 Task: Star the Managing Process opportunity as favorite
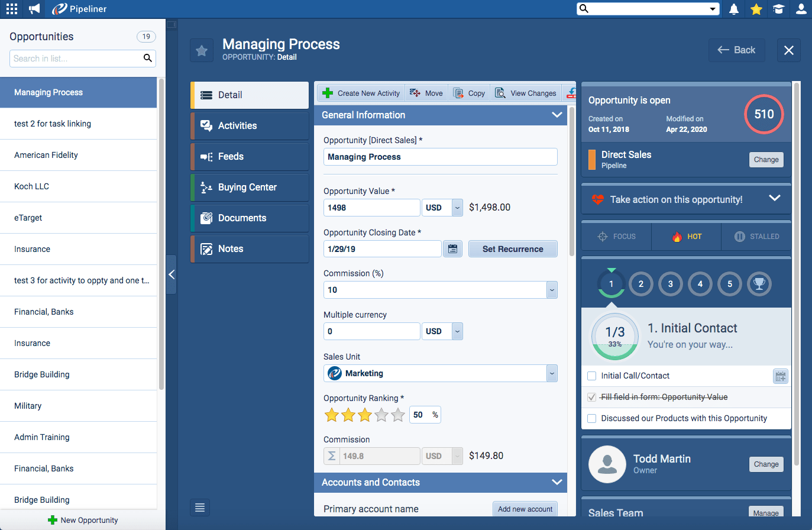202,51
